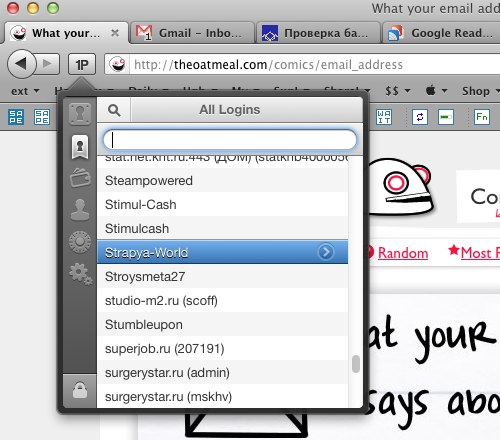This screenshot has height=440, width=500.
Task: Click the top 1Password vault logo icon
Action: click(80, 114)
